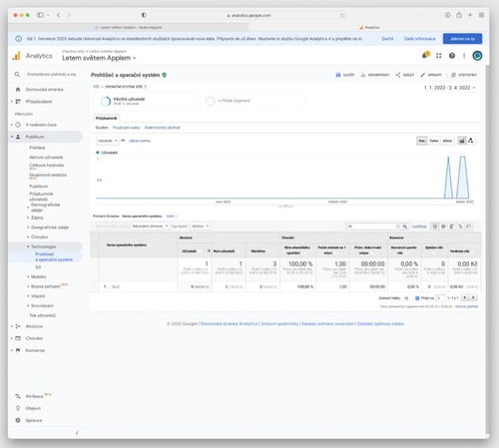This screenshot has height=448, width=499.
Task: Go to Domovská stránka home in sidebar
Action: coord(44,90)
